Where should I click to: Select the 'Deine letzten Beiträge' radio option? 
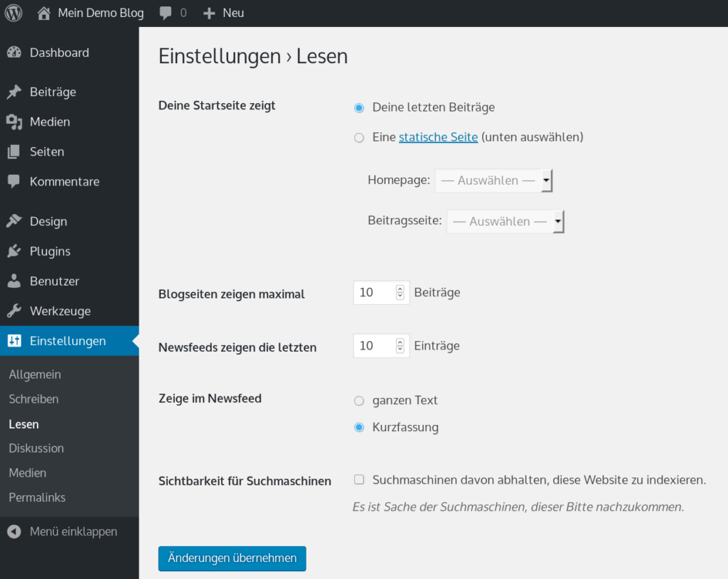pyautogui.click(x=359, y=108)
